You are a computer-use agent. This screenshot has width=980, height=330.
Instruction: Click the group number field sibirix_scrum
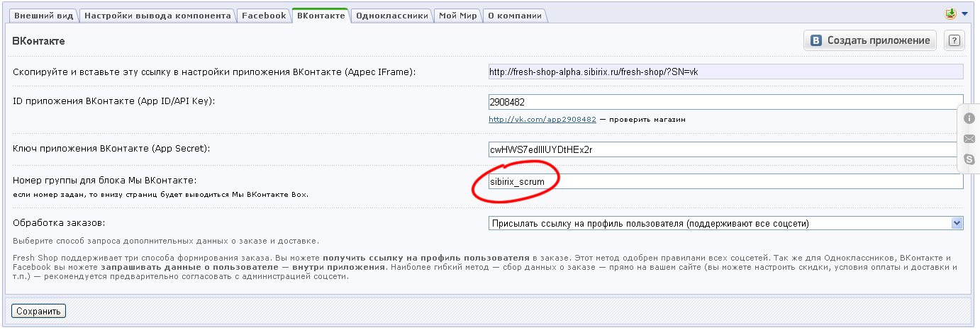point(725,182)
